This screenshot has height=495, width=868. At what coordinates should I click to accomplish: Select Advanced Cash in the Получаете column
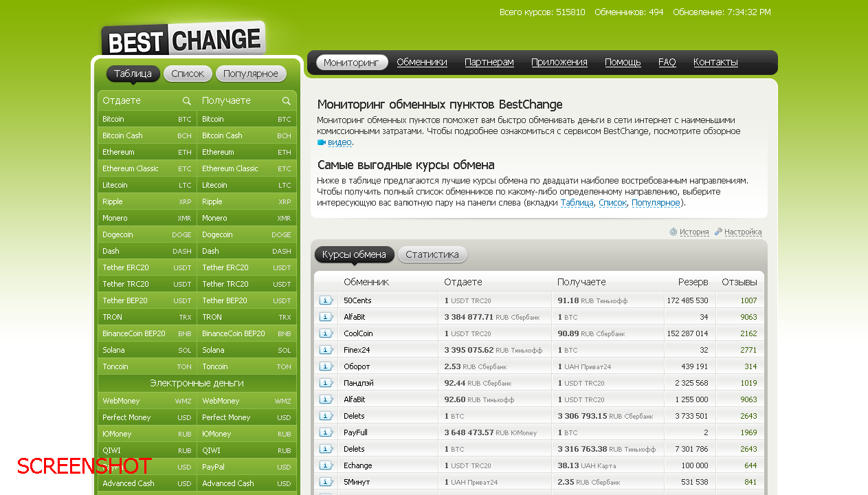[247, 483]
